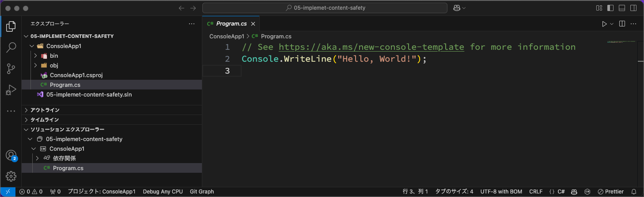Click the 行 3、列 1 cursor position indicator
The width and height of the screenshot is (644, 197).
(x=416, y=192)
